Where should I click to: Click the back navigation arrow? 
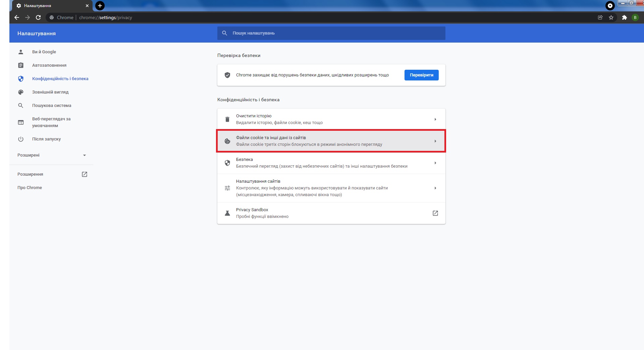(17, 17)
